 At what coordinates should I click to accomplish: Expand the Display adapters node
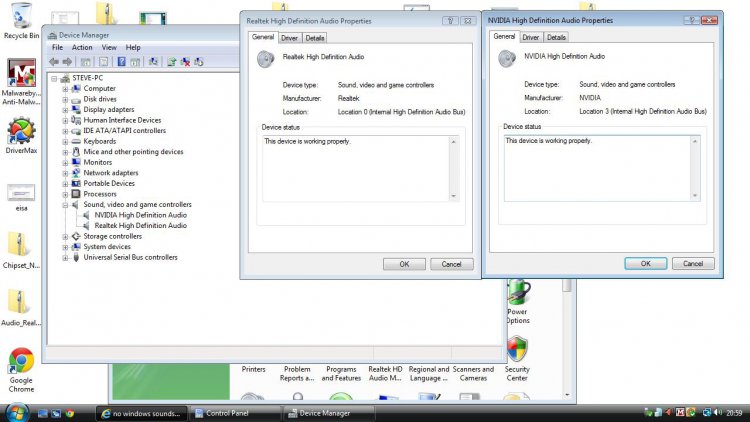click(x=65, y=110)
